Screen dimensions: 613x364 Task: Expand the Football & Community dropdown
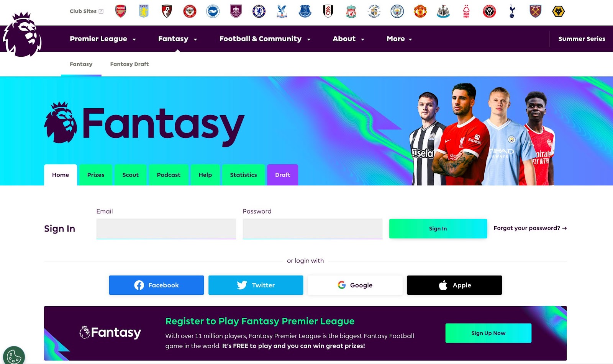pyautogui.click(x=265, y=39)
